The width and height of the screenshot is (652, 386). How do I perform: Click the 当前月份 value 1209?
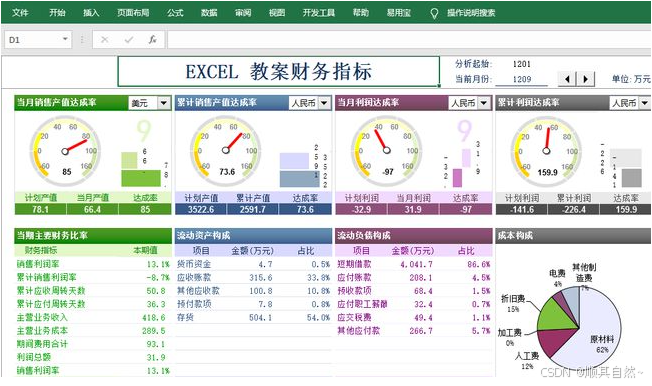pyautogui.click(x=521, y=79)
